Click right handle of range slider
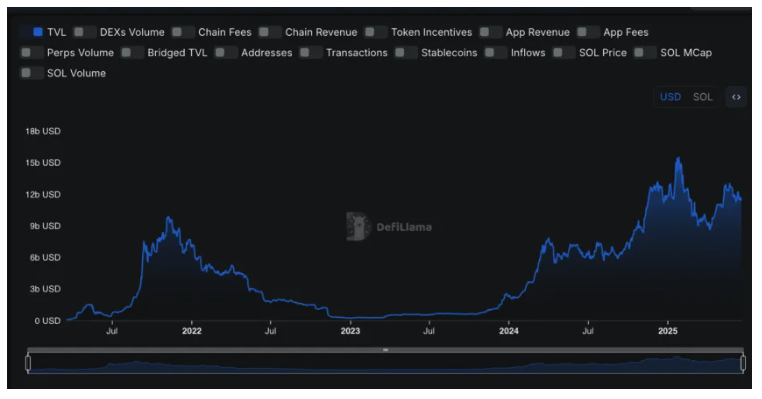Image resolution: width=762 pixels, height=399 pixels. 743,363
